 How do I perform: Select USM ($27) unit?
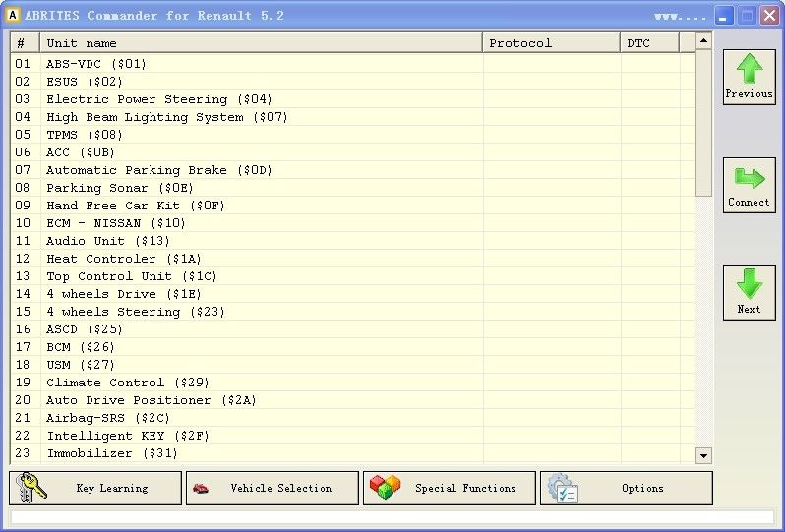(352, 365)
